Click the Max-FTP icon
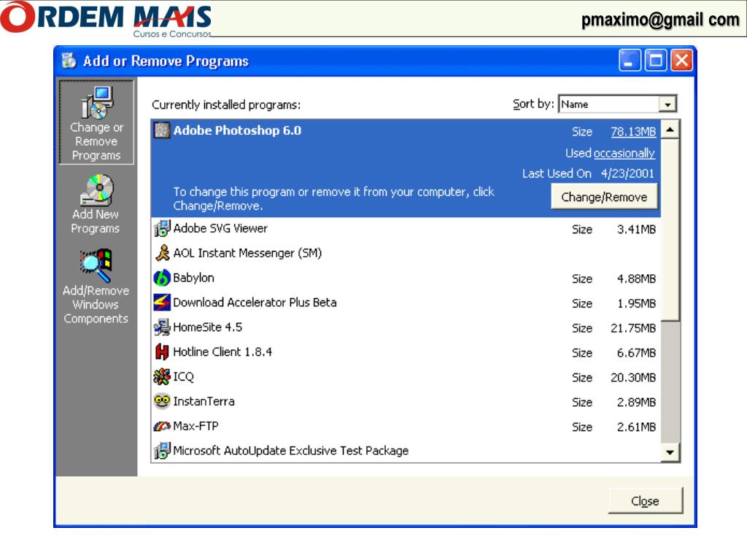This screenshot has width=747, height=560. coord(162,426)
